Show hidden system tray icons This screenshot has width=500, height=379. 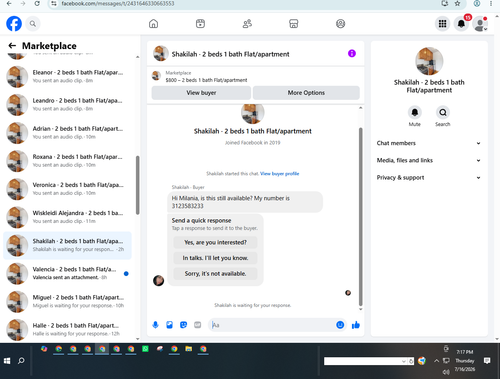436,361
